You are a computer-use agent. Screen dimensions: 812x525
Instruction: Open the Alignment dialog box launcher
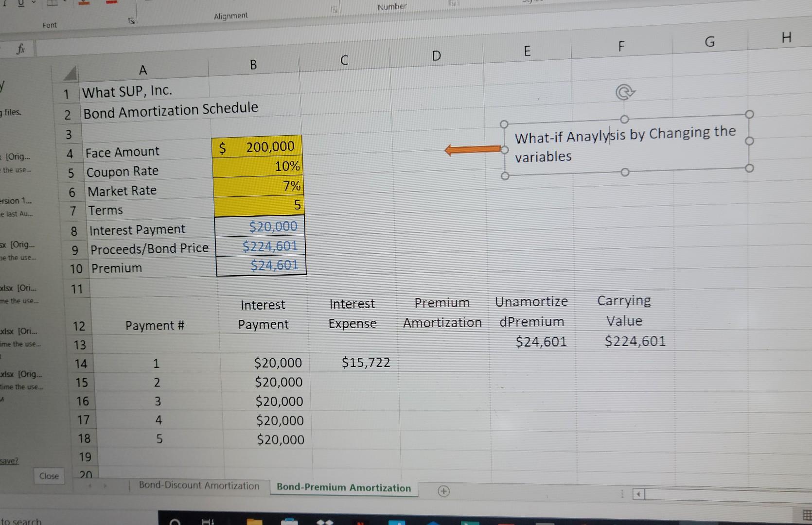tap(335, 10)
